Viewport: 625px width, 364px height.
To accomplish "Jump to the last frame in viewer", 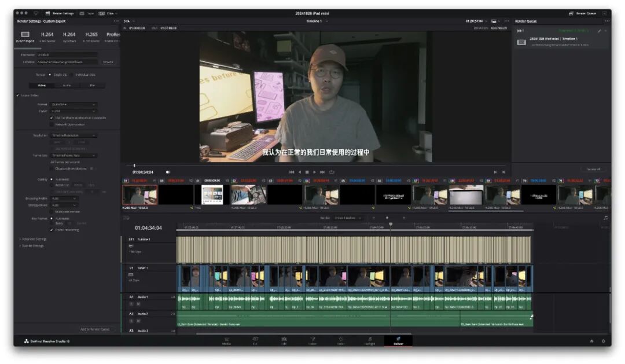I will coord(322,172).
